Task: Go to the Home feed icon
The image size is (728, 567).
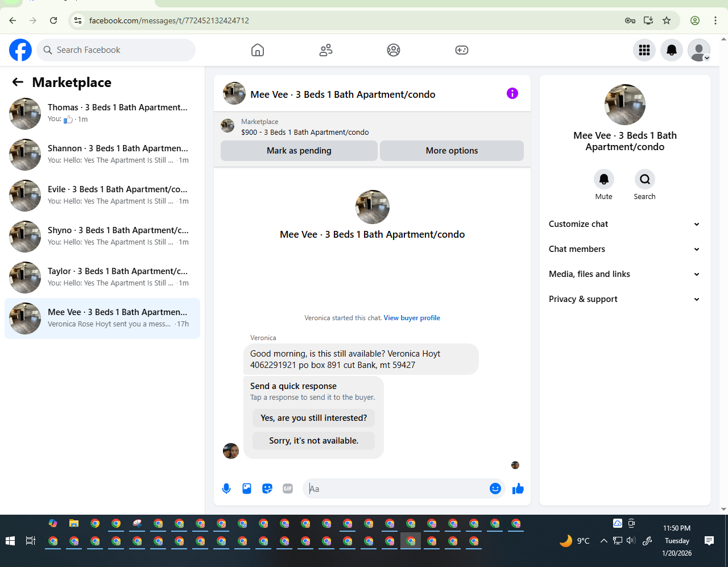Action: coord(258,50)
